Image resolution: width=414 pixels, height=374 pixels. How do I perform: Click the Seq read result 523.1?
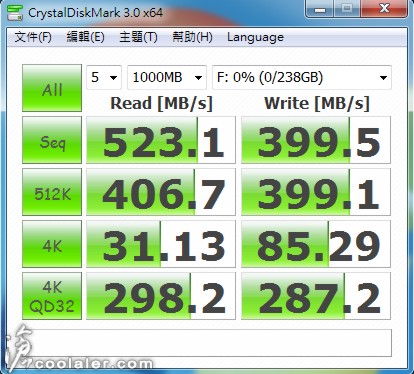(161, 140)
